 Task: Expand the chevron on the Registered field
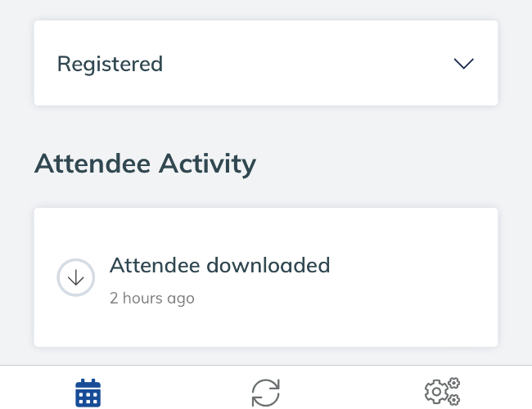(464, 64)
